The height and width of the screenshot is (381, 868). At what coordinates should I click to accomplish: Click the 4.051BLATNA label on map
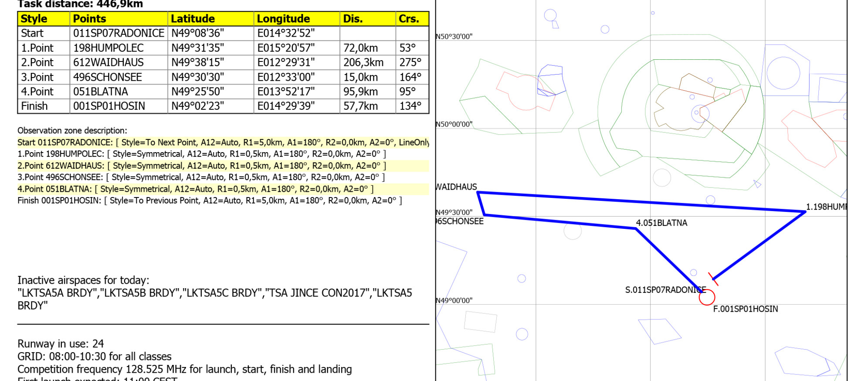pyautogui.click(x=661, y=223)
